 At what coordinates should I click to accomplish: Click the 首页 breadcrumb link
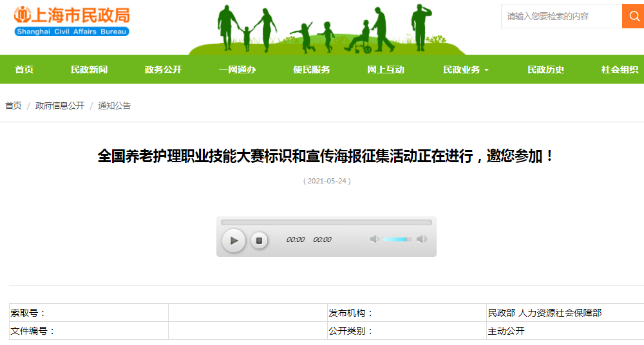[x=13, y=106]
